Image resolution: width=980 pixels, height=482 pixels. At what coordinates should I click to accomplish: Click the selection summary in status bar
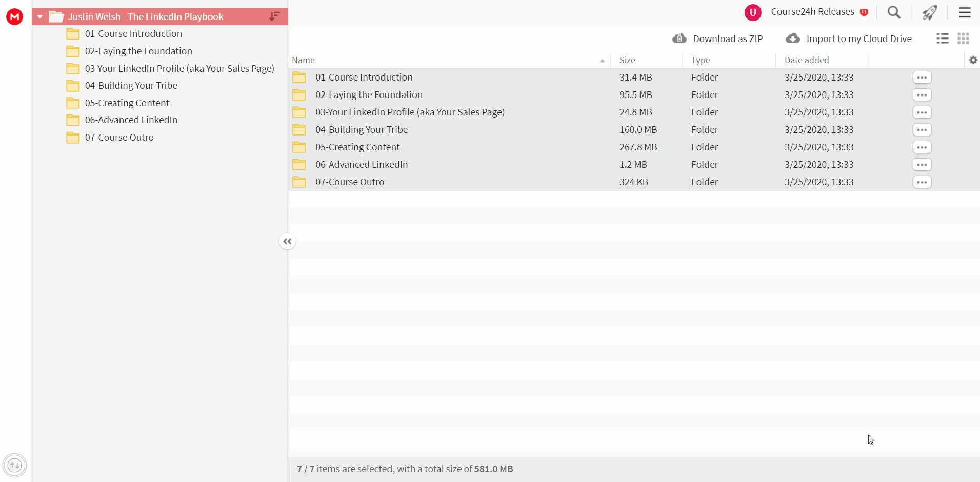pyautogui.click(x=405, y=469)
